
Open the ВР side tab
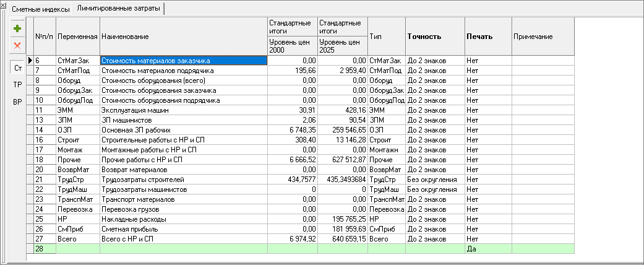(x=17, y=102)
